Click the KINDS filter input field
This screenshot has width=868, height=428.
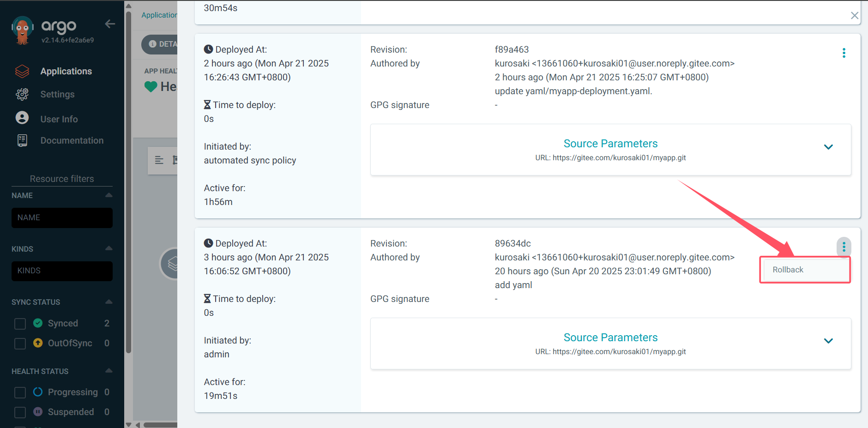62,271
